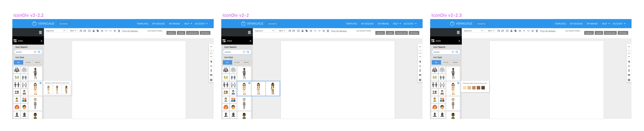Viewport: 644px width, 131px height.
Task: Click the lock icon in IconDiv v2-2.3 toolbar
Action: pos(511,31)
